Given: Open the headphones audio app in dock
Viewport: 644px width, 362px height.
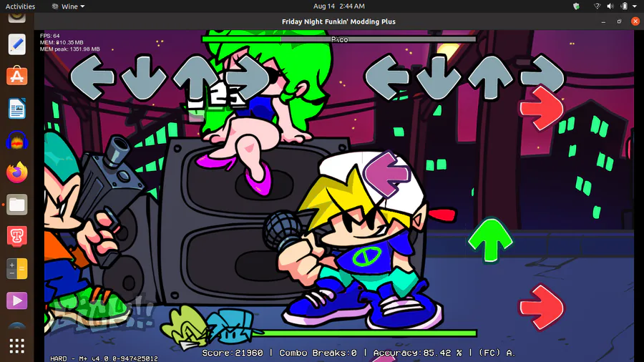Looking at the screenshot, I should [x=17, y=140].
